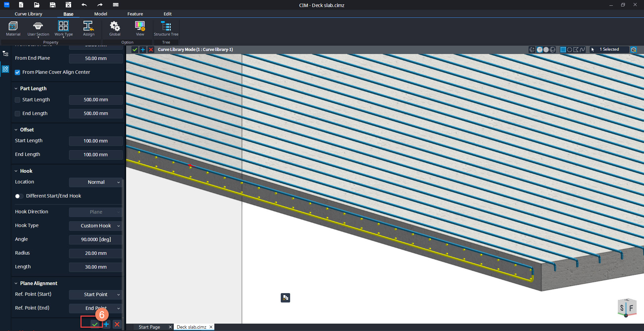The width and height of the screenshot is (644, 331).
Task: Choose the circle selection mode
Action: [x=570, y=50]
